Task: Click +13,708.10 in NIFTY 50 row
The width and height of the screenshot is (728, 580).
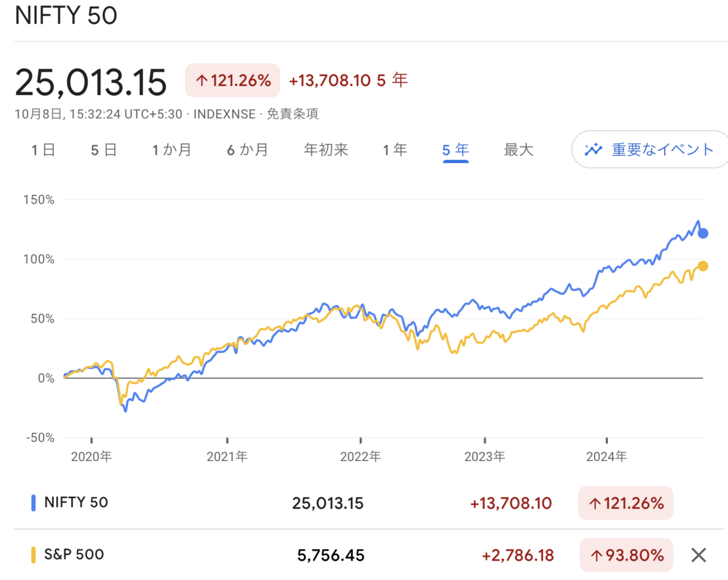Action: pos(511,503)
